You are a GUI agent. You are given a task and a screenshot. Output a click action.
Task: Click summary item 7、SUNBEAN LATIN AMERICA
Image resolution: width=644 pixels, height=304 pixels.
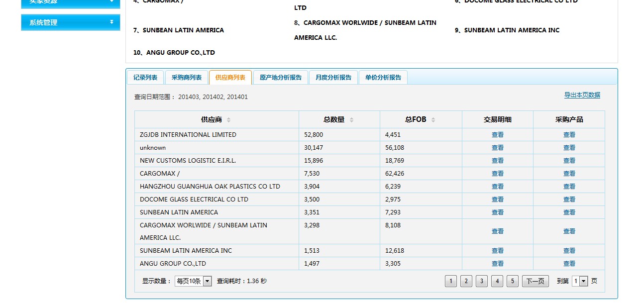[179, 30]
